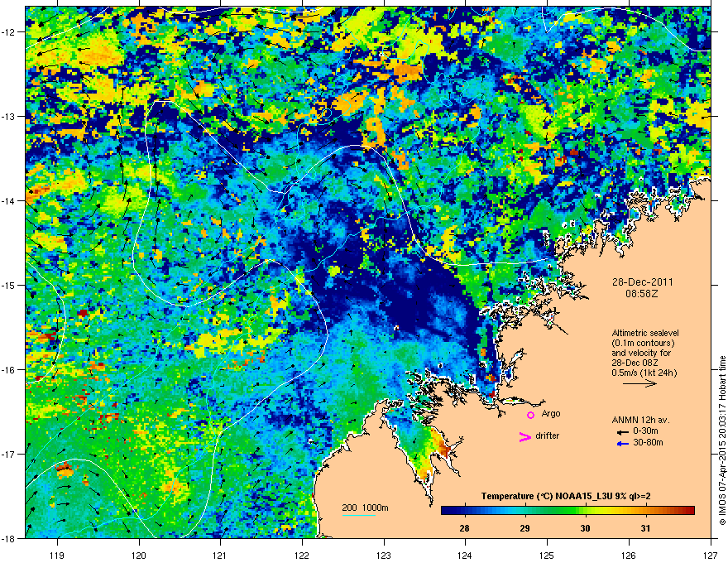Viewport: 728px width, 563px height.
Task: Click the 'ANMN 12h av.' legend heading
Action: click(640, 420)
